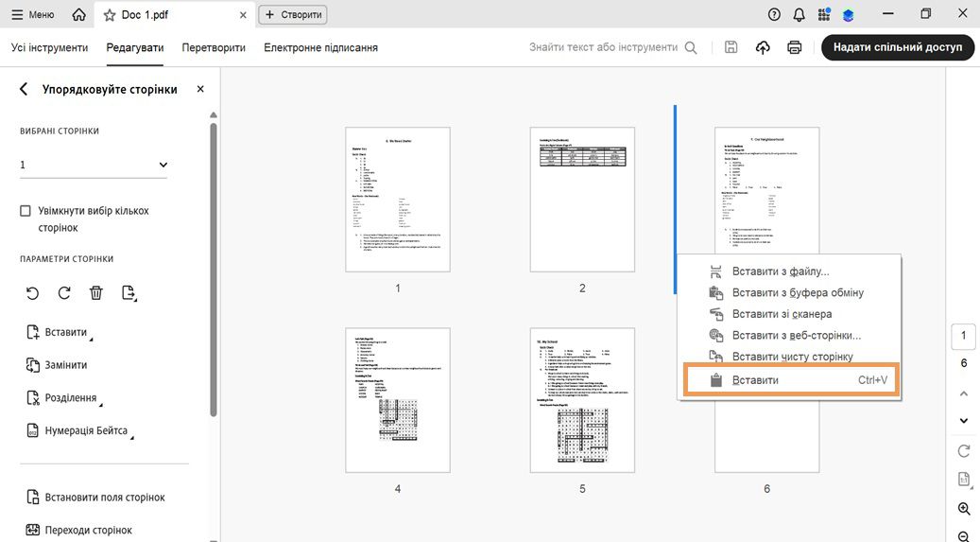
Task: Switch to Редагувати tab
Action: click(x=135, y=47)
